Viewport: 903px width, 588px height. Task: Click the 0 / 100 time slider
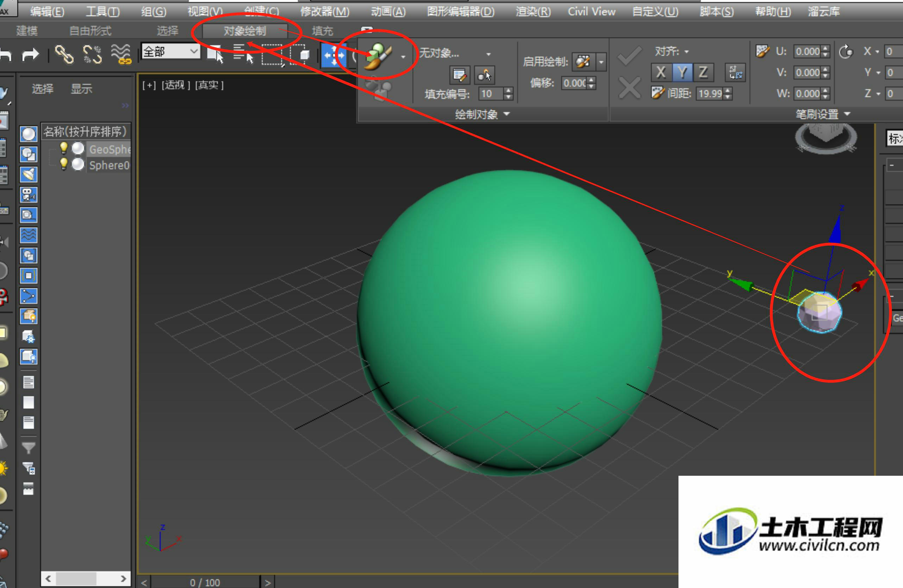[205, 583]
